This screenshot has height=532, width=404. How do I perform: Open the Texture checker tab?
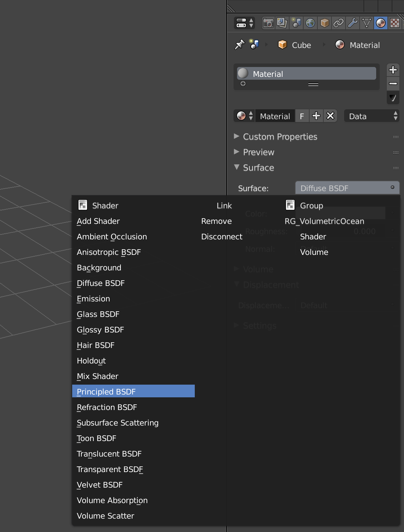[x=395, y=23]
